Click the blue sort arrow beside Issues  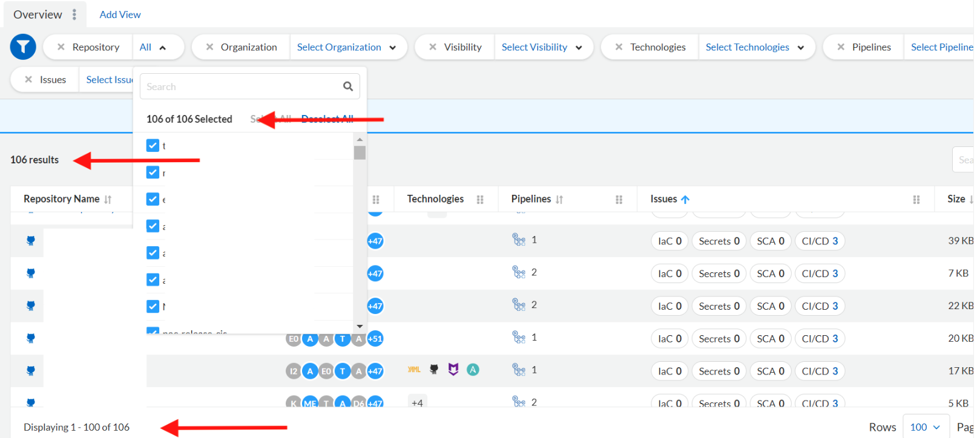(685, 199)
